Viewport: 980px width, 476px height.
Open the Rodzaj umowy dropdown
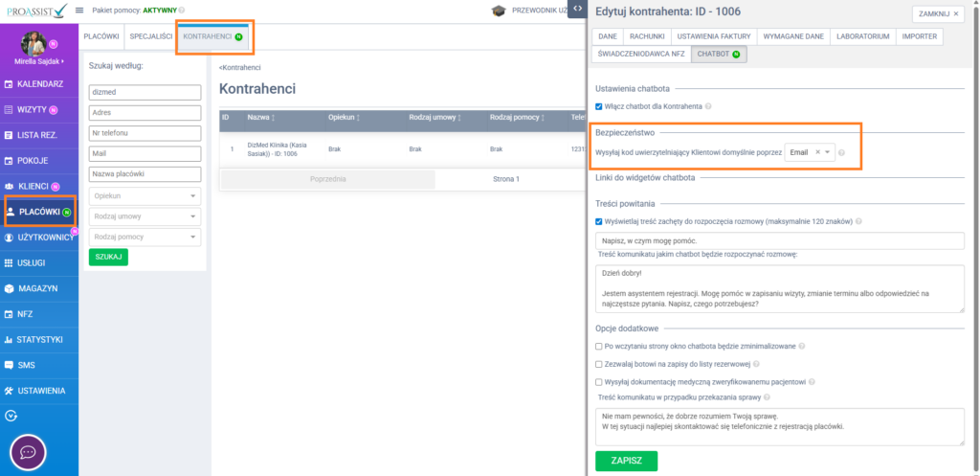[x=144, y=216]
